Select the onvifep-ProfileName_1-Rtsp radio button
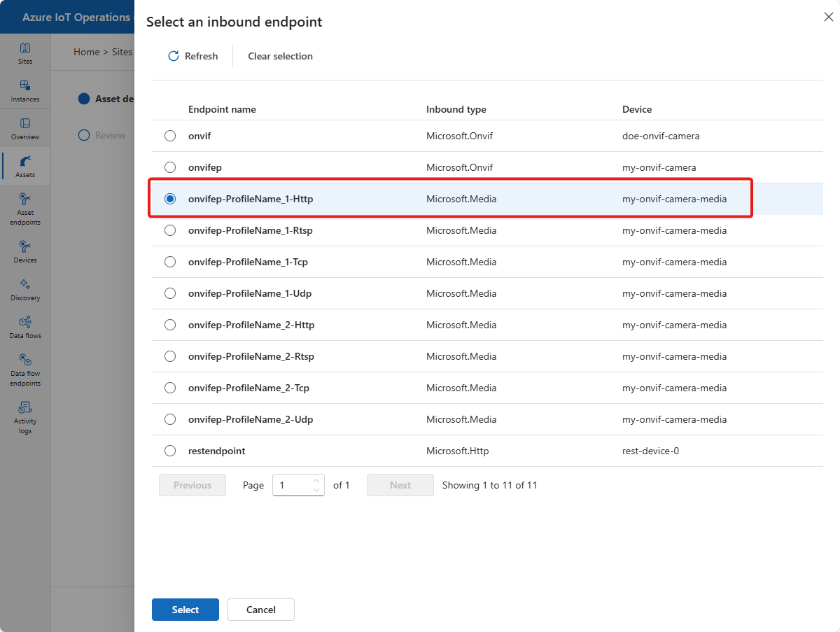Screen dimensions: 840x632 [170, 230]
